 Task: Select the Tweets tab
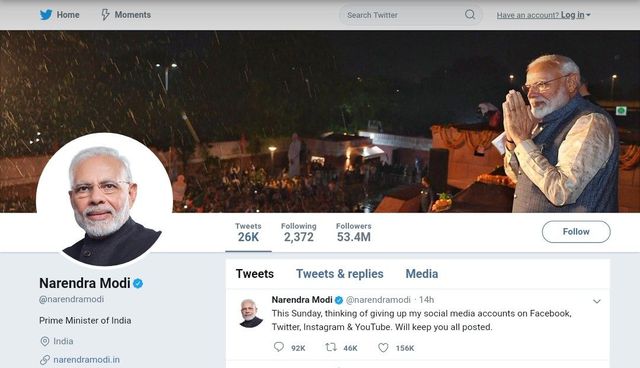(x=255, y=274)
